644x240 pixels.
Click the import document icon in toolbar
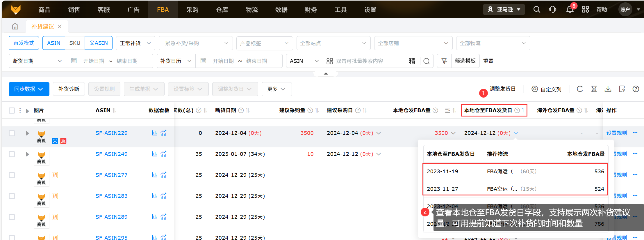(622, 89)
